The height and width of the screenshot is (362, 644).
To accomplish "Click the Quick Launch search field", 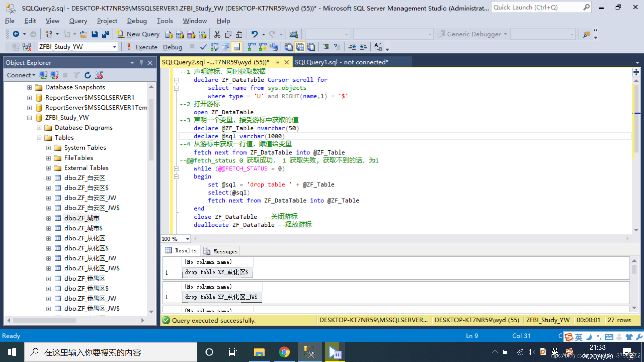I will [537, 7].
